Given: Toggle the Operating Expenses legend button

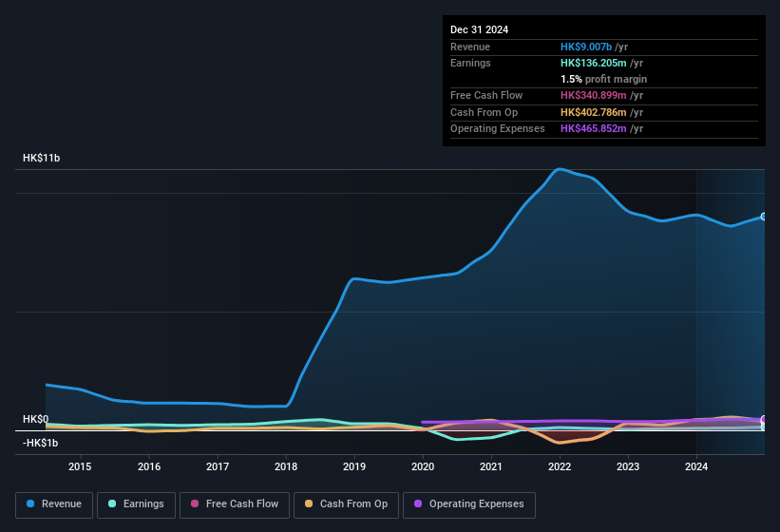Looking at the screenshot, I should 469,504.
